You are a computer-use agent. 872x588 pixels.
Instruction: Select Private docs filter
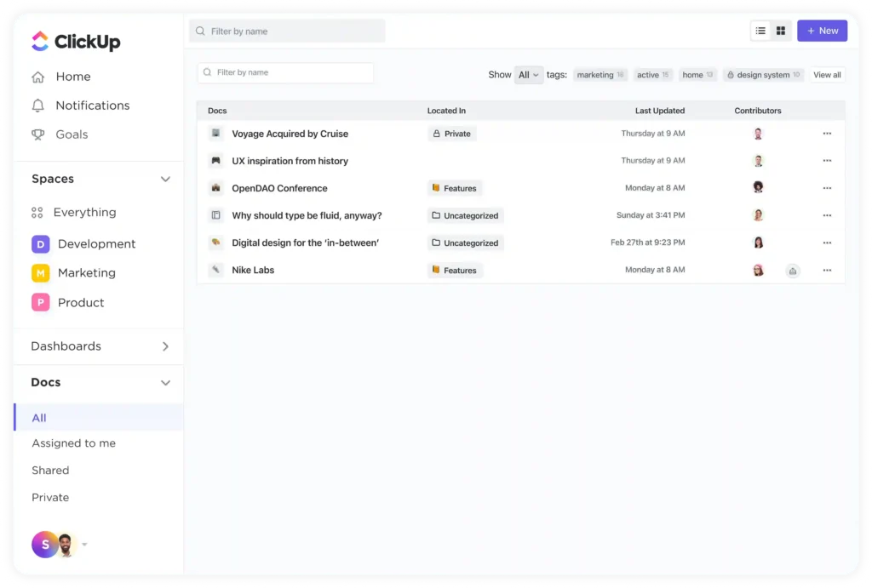(x=50, y=498)
